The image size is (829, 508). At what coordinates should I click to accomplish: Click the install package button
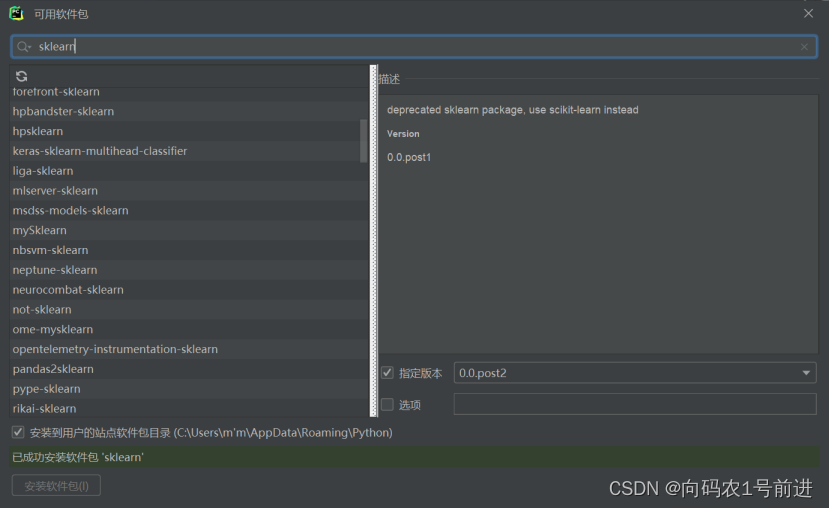pos(56,486)
